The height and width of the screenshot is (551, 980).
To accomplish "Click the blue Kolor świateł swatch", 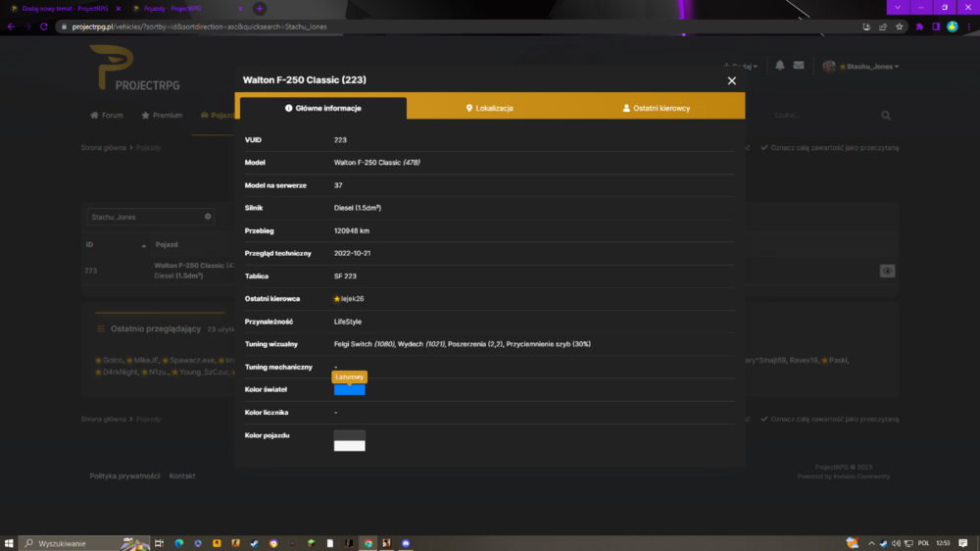I will click(350, 389).
